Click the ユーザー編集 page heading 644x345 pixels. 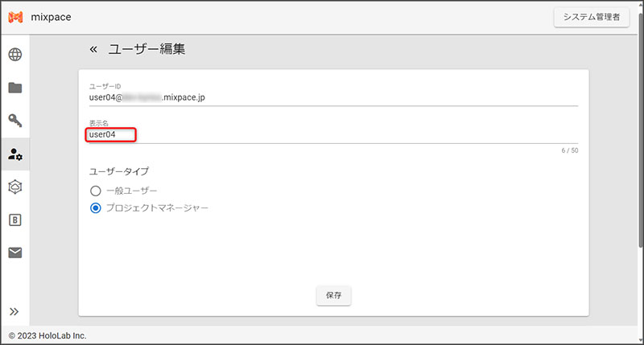(147, 50)
